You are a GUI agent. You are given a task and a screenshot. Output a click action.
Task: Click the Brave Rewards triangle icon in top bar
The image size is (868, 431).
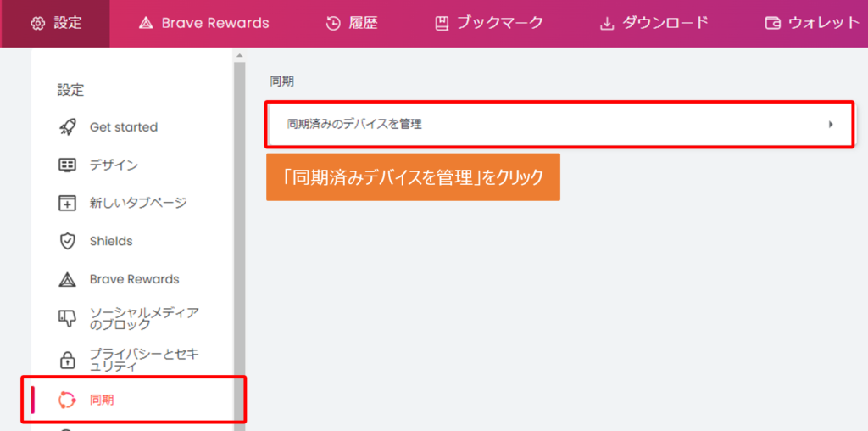click(x=146, y=23)
